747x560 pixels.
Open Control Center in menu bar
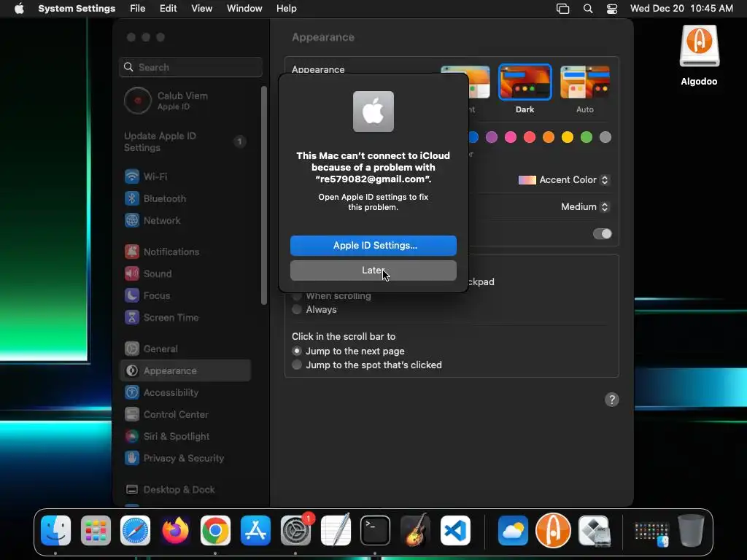pyautogui.click(x=612, y=9)
